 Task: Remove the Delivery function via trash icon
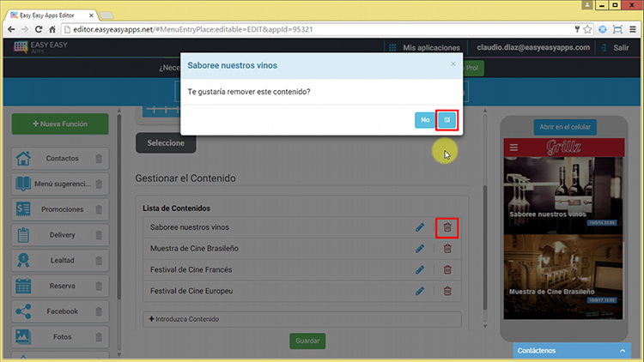pos(99,235)
